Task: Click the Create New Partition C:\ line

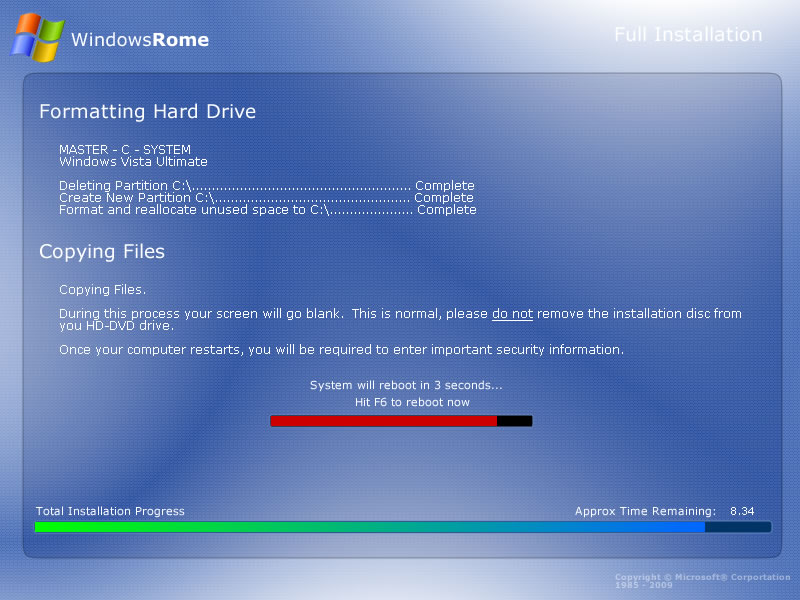Action: click(x=266, y=197)
